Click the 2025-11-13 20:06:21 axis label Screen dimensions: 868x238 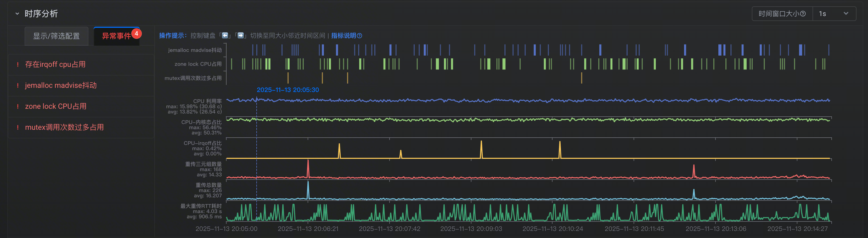click(308, 229)
